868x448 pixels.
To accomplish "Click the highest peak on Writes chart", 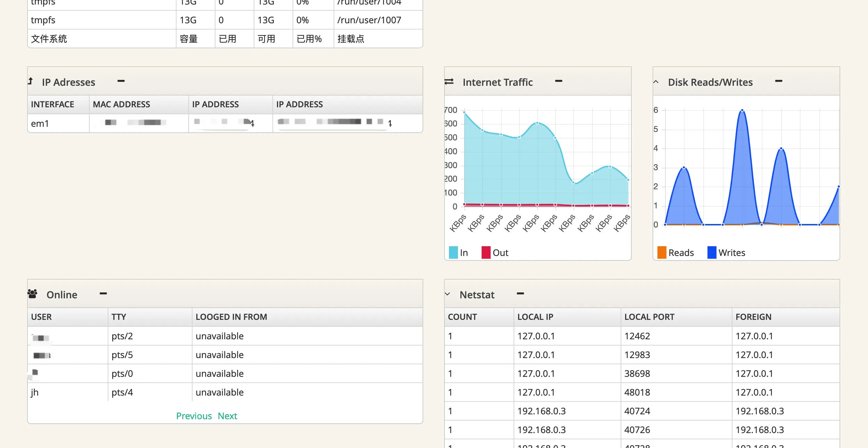I will [x=742, y=110].
